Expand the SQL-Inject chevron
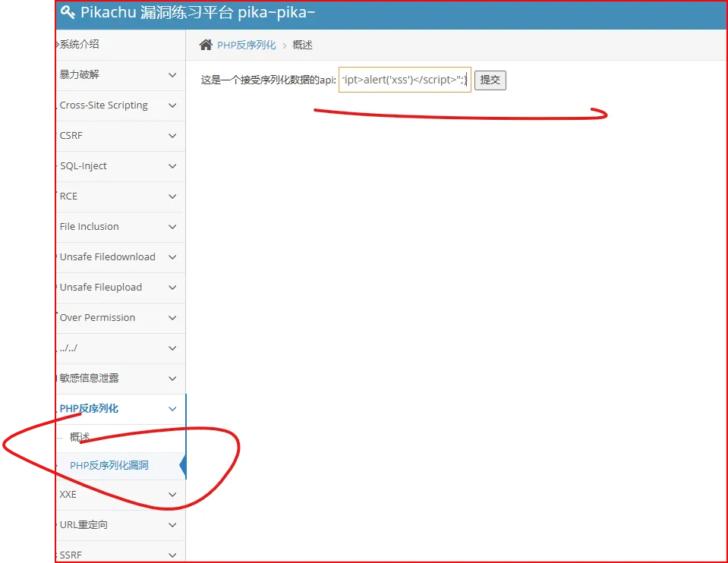The width and height of the screenshot is (728, 563). point(172,166)
